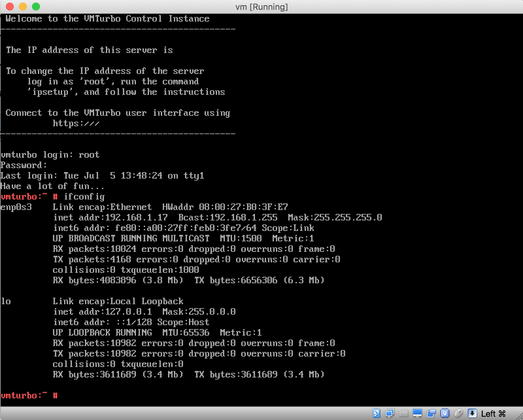Click the window resize grip corner
523x420 pixels.
tap(519, 416)
